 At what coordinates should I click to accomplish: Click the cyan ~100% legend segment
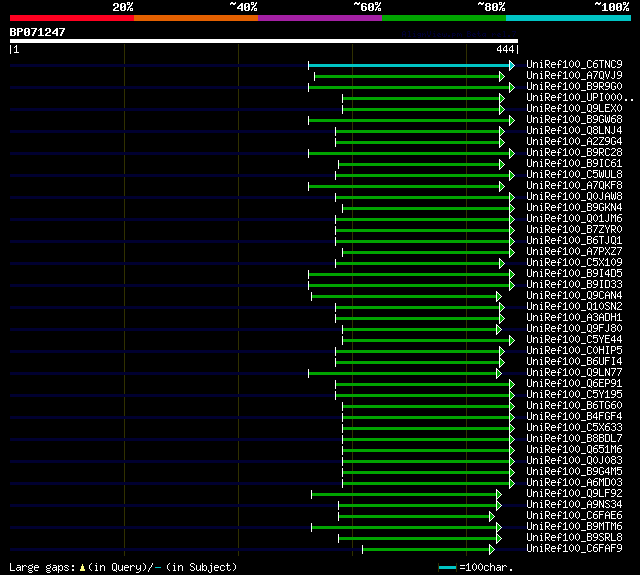point(568,18)
